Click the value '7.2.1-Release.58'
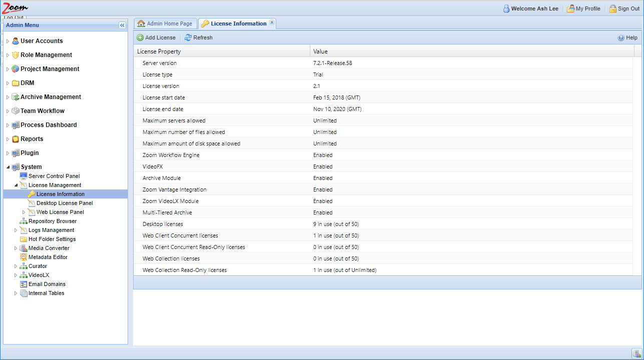The width and height of the screenshot is (644, 360). click(x=333, y=63)
